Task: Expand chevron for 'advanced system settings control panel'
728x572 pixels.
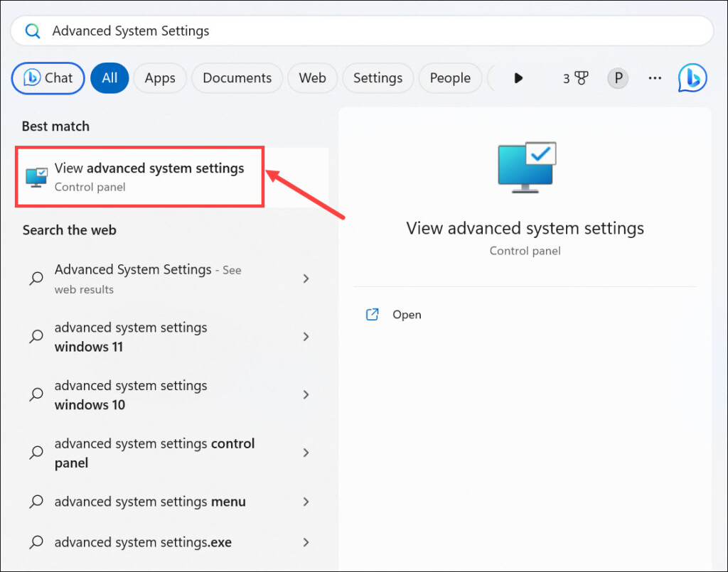Action: pos(306,453)
